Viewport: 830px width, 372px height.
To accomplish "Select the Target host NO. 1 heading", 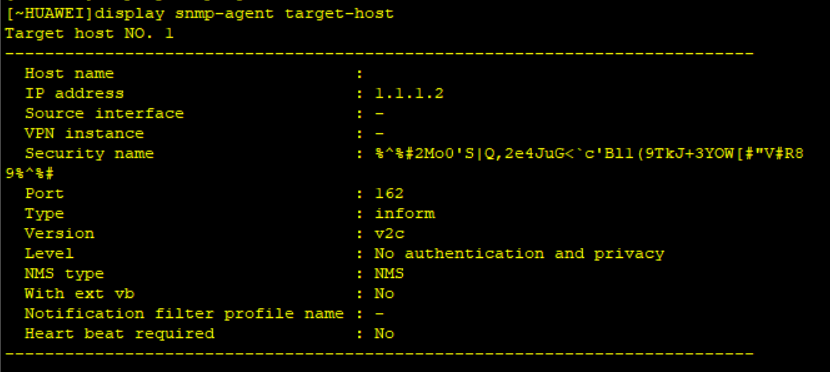I will 89,34.
